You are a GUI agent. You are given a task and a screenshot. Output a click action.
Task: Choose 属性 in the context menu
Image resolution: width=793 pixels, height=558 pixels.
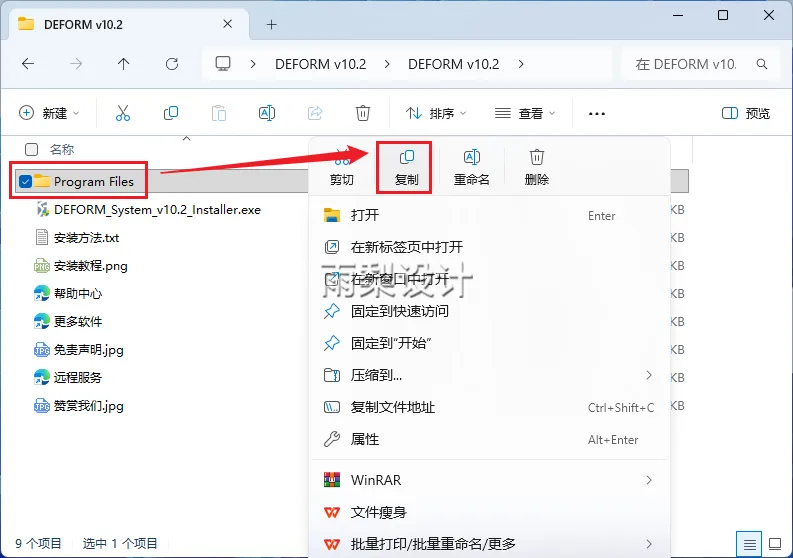click(490, 439)
